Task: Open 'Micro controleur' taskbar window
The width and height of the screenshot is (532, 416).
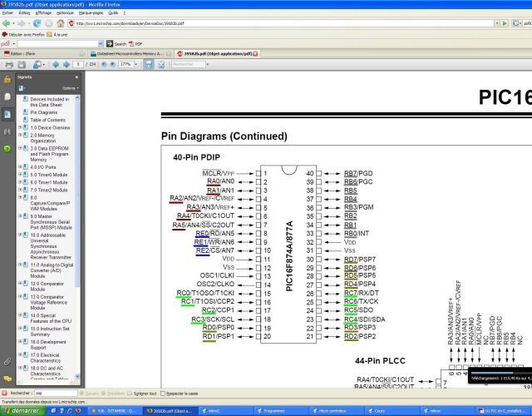Action: (336, 411)
